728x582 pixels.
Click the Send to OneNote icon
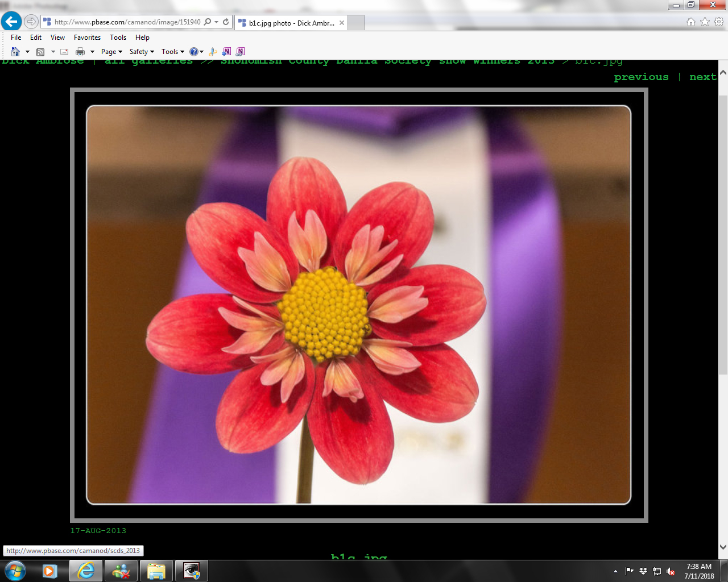[226, 52]
